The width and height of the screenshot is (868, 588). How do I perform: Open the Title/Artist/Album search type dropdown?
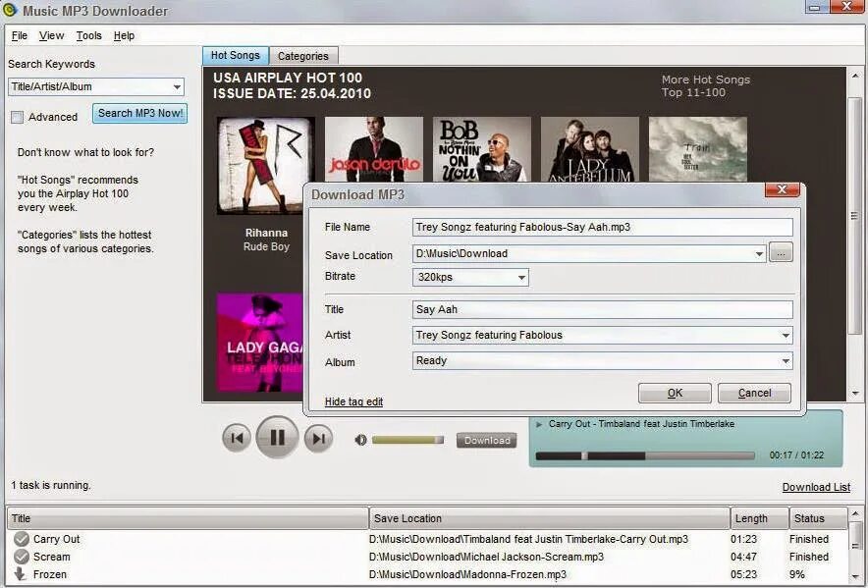(x=176, y=86)
